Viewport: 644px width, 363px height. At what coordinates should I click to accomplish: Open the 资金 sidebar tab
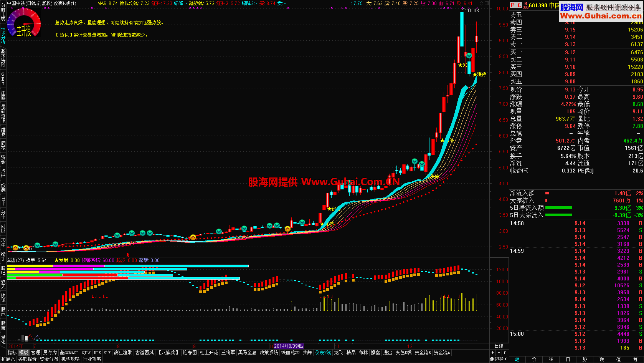[3, 160]
